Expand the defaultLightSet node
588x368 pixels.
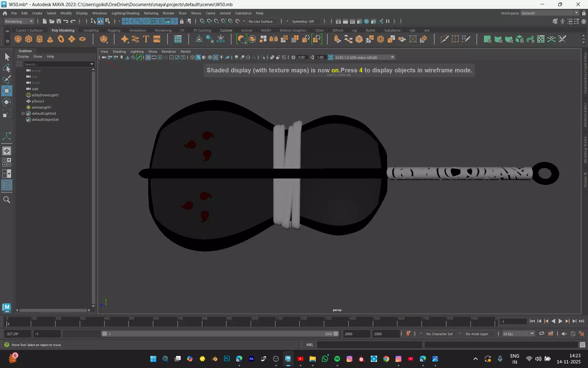(x=23, y=113)
